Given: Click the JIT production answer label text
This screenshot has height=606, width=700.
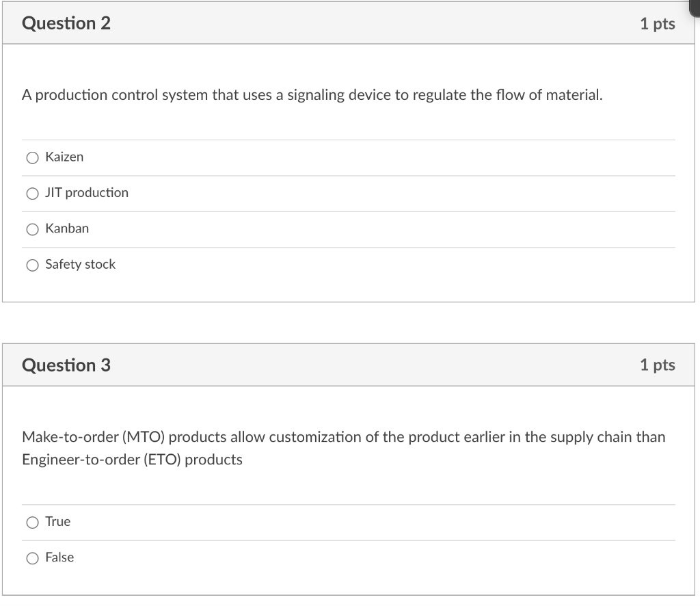Looking at the screenshot, I should pos(87,193).
